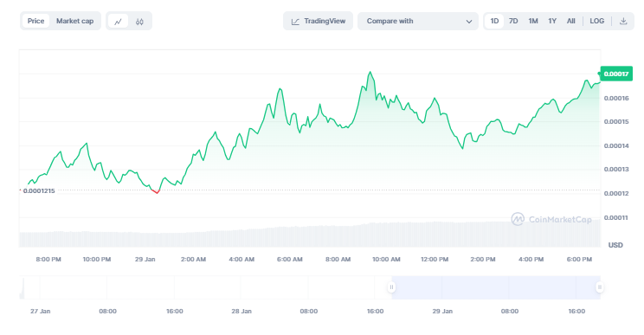This screenshot has width=644, height=335.
Task: Click the 0.00011 y-axis label
Action: click(x=616, y=217)
